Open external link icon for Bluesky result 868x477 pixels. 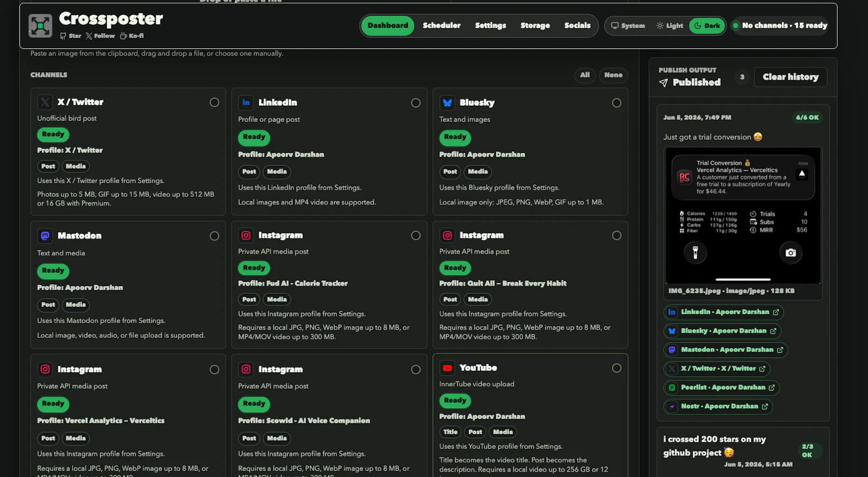coord(773,331)
